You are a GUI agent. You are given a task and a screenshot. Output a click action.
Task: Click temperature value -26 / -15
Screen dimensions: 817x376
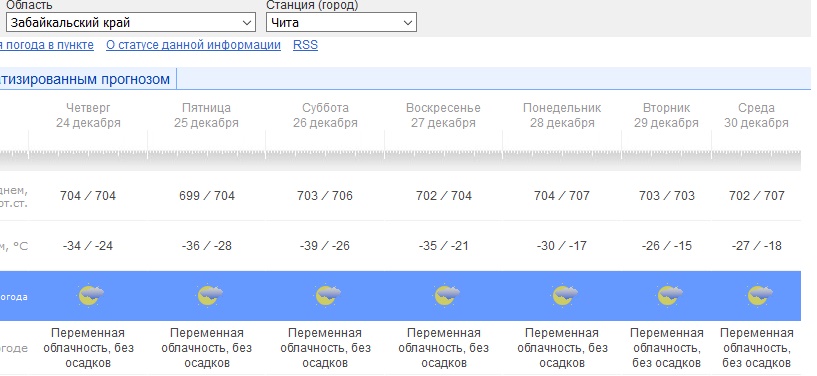[667, 246]
